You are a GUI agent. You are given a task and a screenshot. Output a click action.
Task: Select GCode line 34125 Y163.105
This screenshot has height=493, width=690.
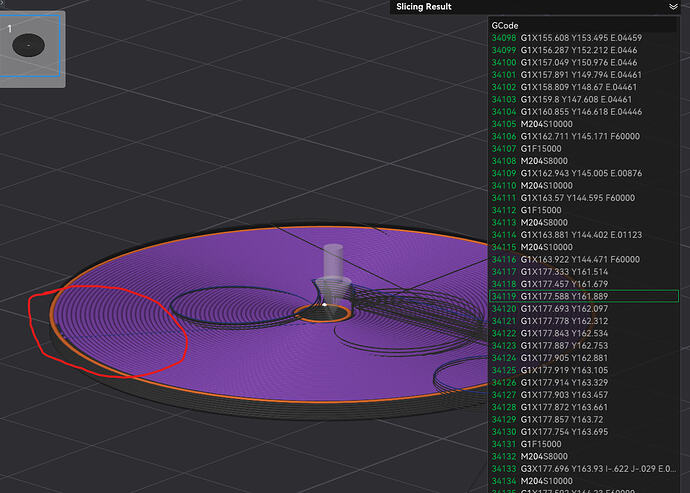click(x=584, y=370)
